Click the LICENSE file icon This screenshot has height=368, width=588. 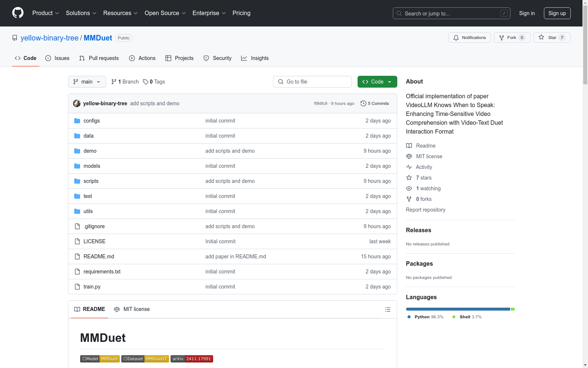tap(77, 241)
